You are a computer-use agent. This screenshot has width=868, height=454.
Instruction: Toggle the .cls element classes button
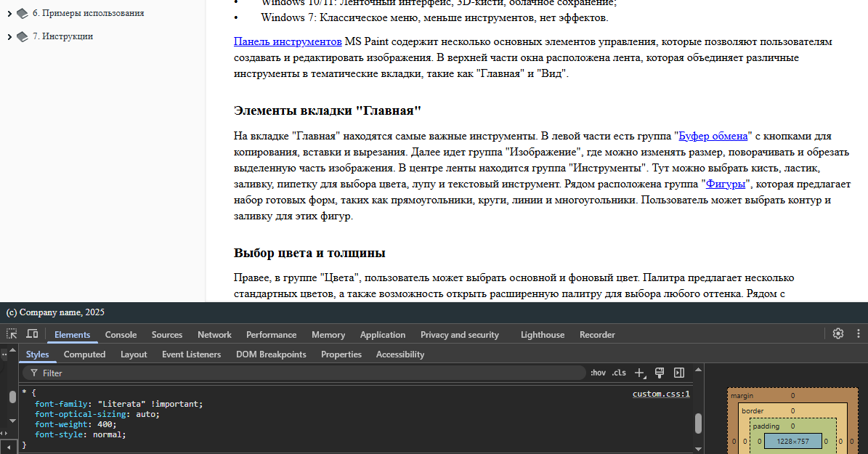pos(619,373)
